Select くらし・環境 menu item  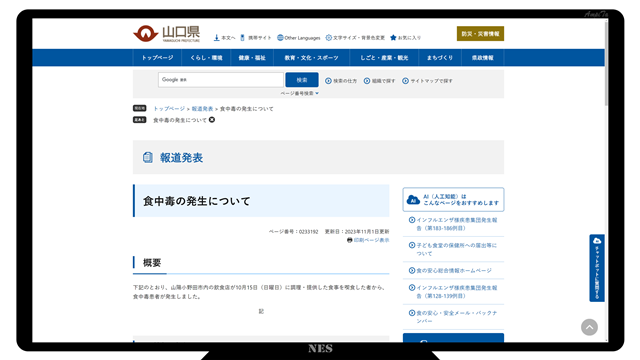click(x=206, y=58)
